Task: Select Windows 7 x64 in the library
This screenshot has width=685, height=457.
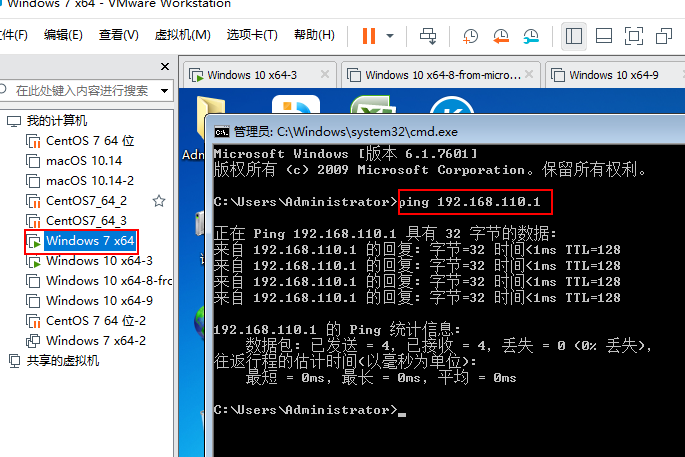Action: [90, 241]
